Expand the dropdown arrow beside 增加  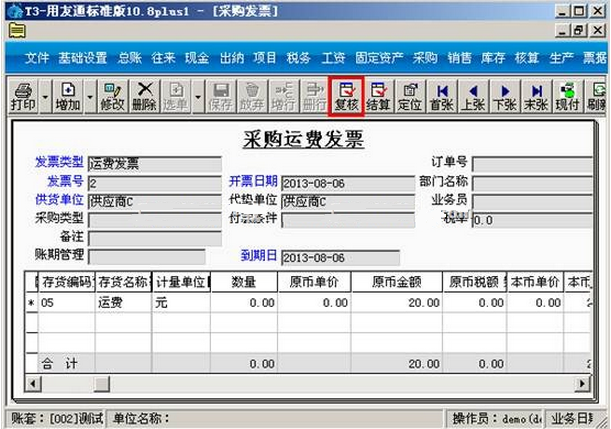[x=90, y=96]
